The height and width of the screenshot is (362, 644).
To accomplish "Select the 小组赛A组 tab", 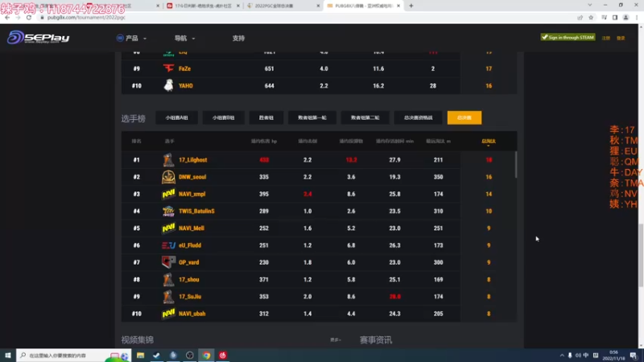I will [176, 117].
